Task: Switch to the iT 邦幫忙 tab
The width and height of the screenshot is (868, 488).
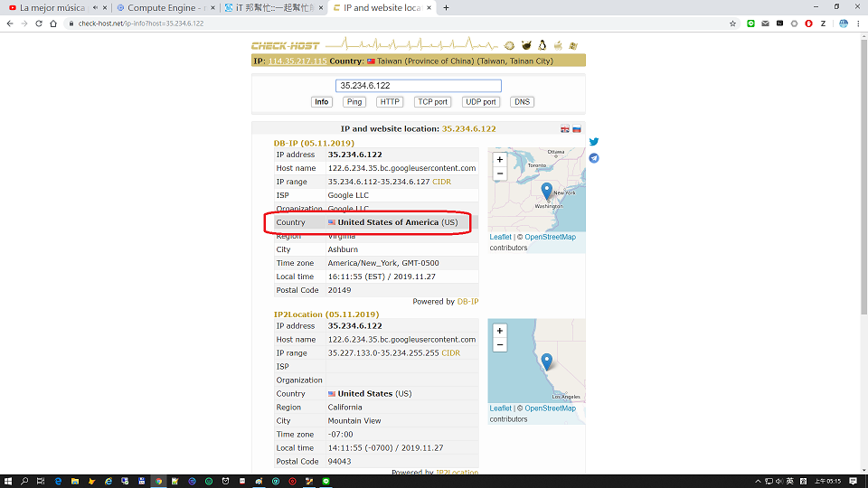Action: click(275, 8)
